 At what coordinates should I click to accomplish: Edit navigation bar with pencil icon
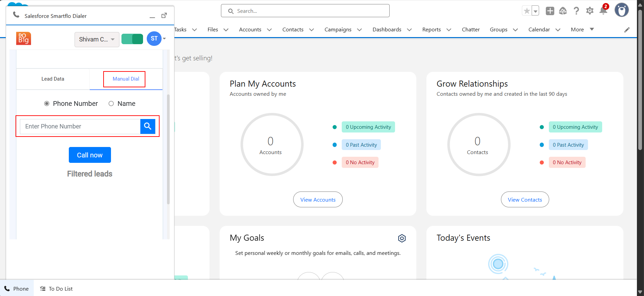(x=627, y=30)
